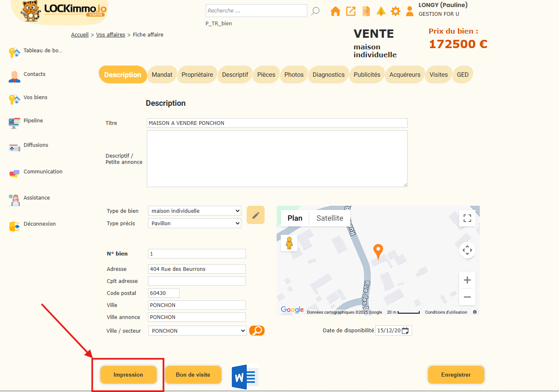Open the settings gear icon
This screenshot has height=392, width=559.
pos(396,11)
